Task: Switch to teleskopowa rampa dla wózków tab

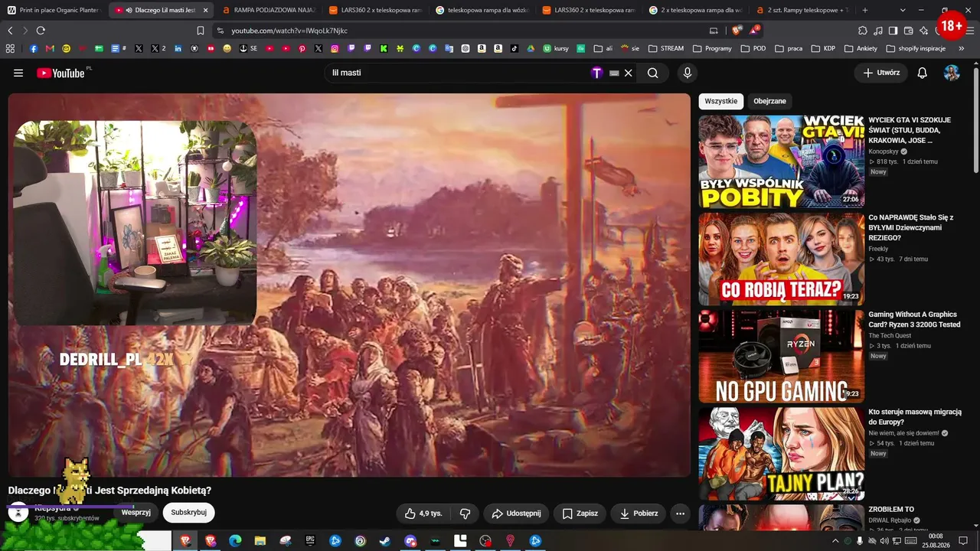Action: coord(482,10)
